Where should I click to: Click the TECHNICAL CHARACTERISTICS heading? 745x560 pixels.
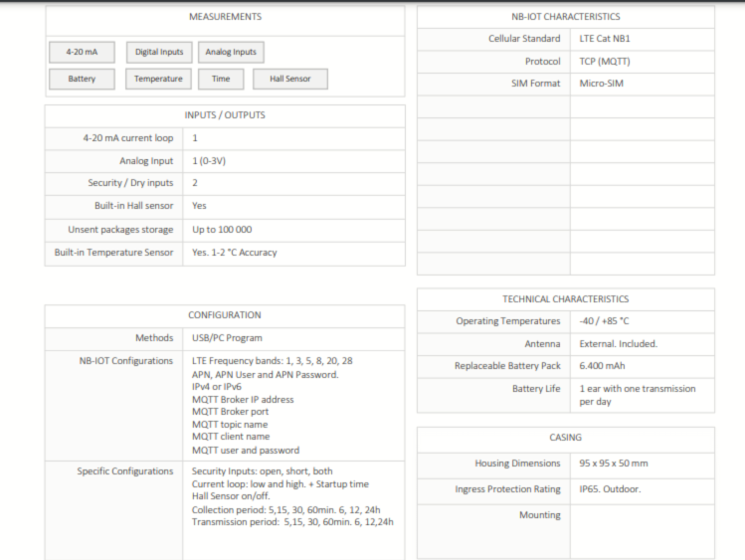(x=565, y=299)
